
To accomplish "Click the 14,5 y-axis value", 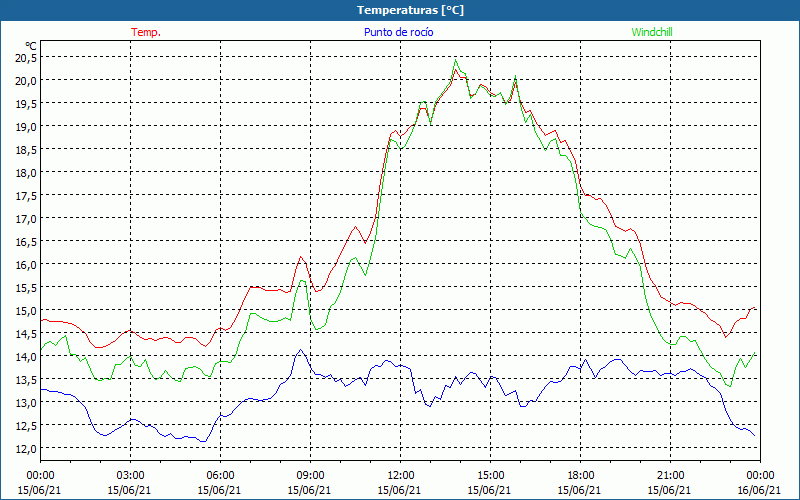I will click(x=26, y=334).
